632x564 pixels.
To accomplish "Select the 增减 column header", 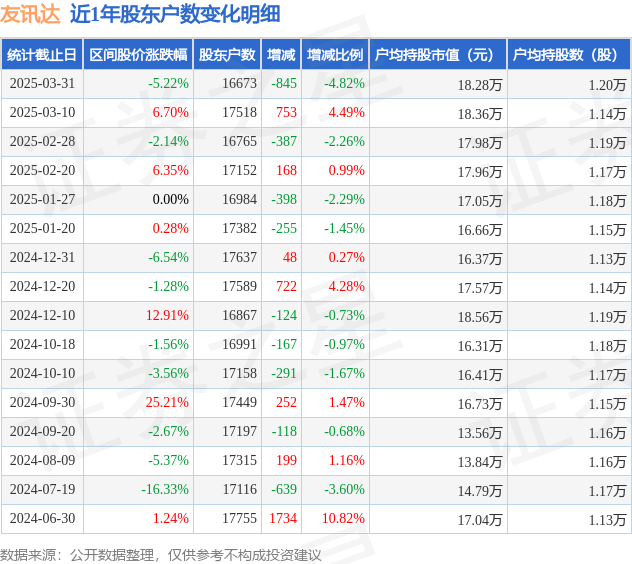I will coord(281,54).
